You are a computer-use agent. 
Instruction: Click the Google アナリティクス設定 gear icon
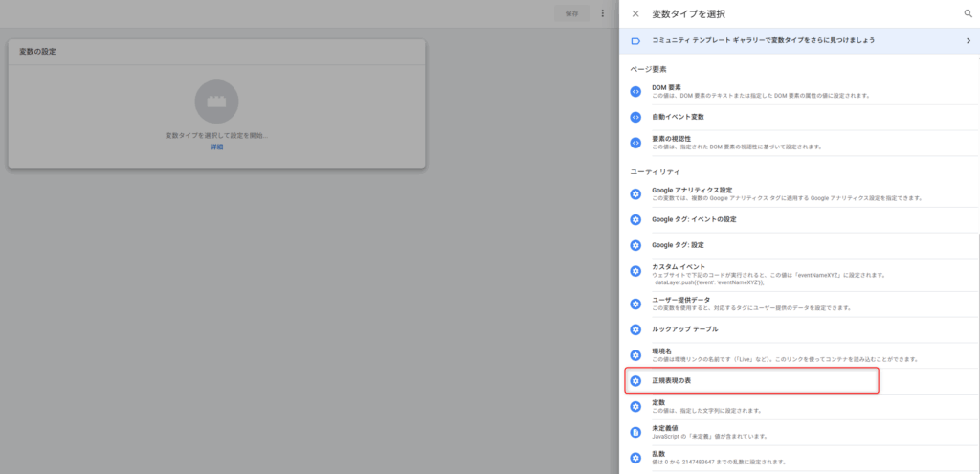(x=635, y=193)
